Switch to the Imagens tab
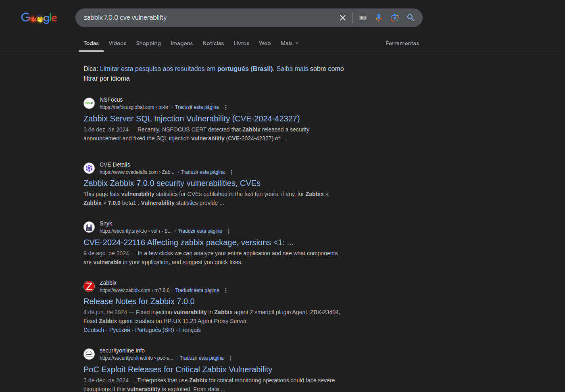This screenshot has width=565, height=392. pos(181,43)
